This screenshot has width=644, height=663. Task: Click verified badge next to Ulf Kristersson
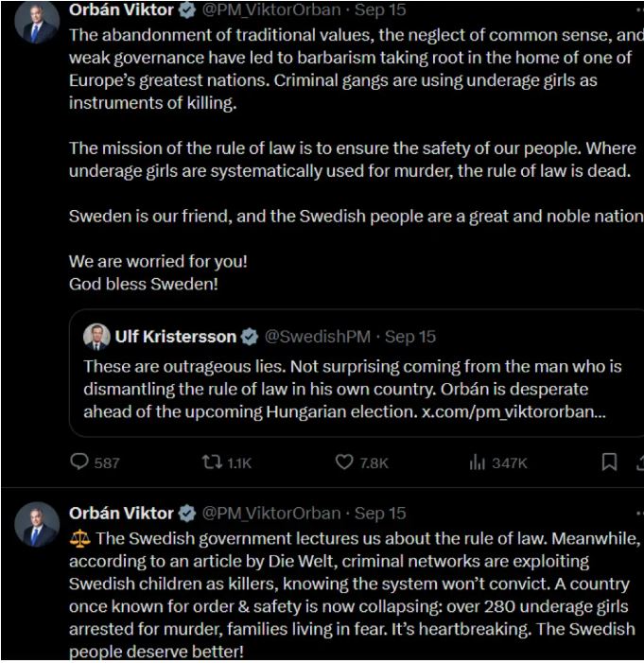point(250,337)
